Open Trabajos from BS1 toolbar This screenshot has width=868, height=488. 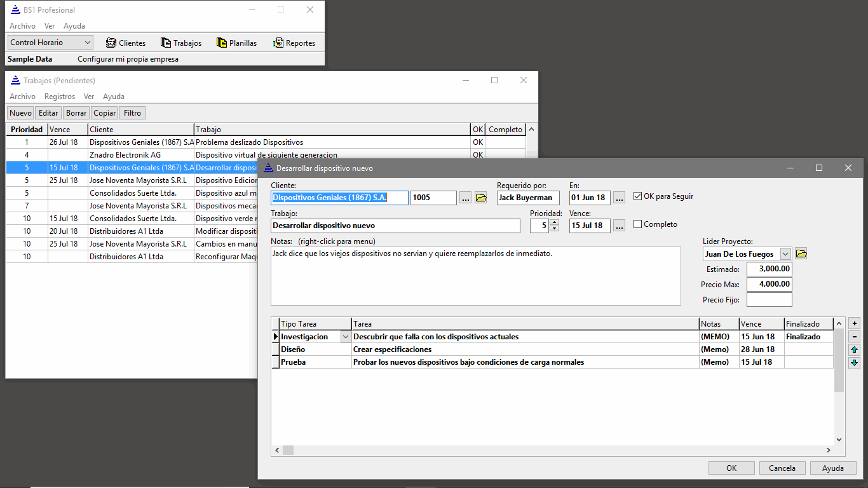(x=181, y=43)
